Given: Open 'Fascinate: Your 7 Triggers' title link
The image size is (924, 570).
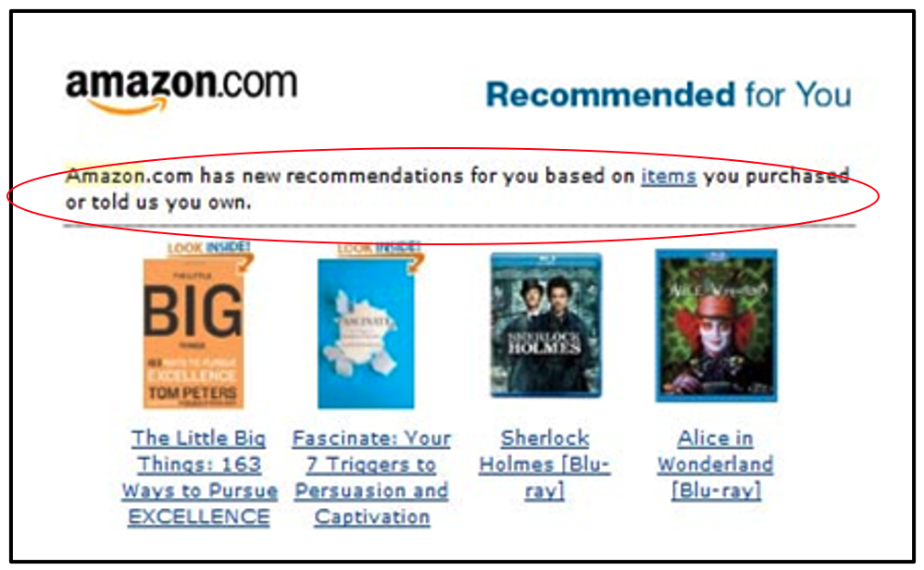Looking at the screenshot, I should [x=372, y=477].
